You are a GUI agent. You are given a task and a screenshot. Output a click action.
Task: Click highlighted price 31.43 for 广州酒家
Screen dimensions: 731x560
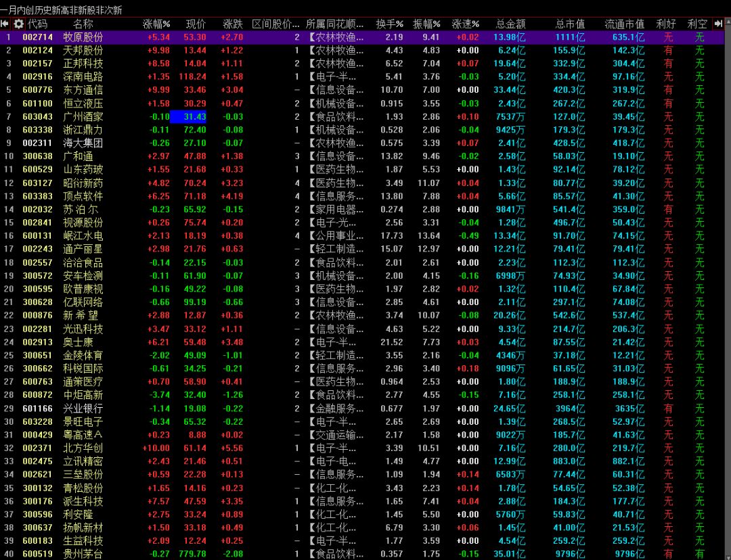pyautogui.click(x=188, y=116)
